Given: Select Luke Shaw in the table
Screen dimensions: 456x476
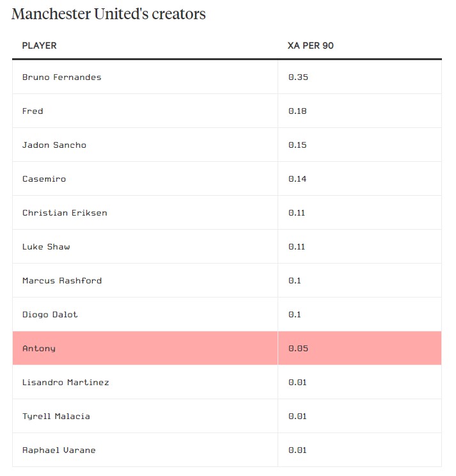Looking at the screenshot, I should click(x=46, y=247).
